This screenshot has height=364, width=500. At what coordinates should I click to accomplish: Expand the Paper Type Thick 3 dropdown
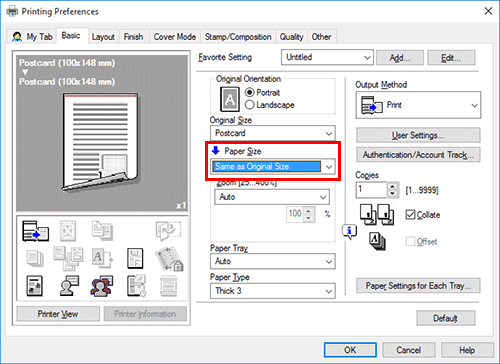pyautogui.click(x=273, y=291)
